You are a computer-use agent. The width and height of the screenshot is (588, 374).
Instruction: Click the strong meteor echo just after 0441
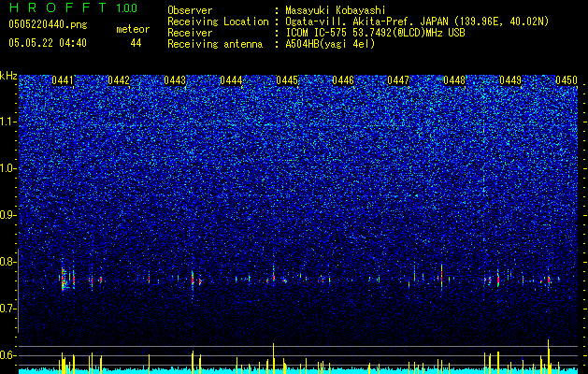point(64,279)
